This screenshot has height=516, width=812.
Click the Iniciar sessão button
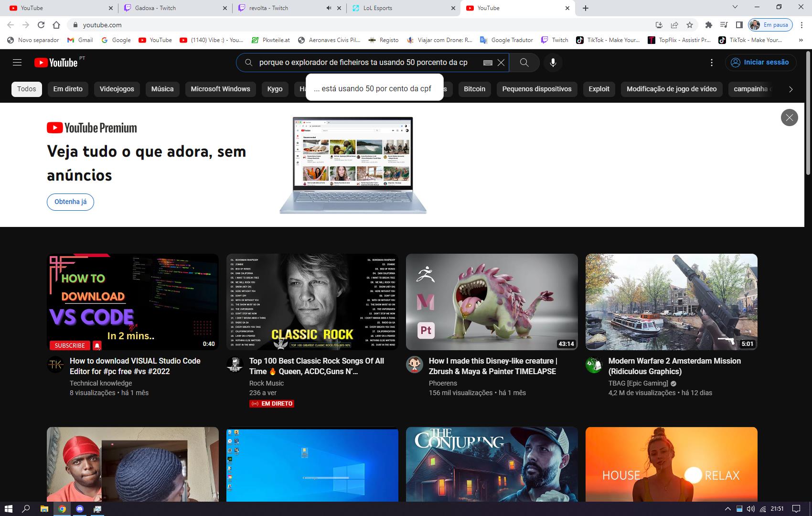coord(760,63)
